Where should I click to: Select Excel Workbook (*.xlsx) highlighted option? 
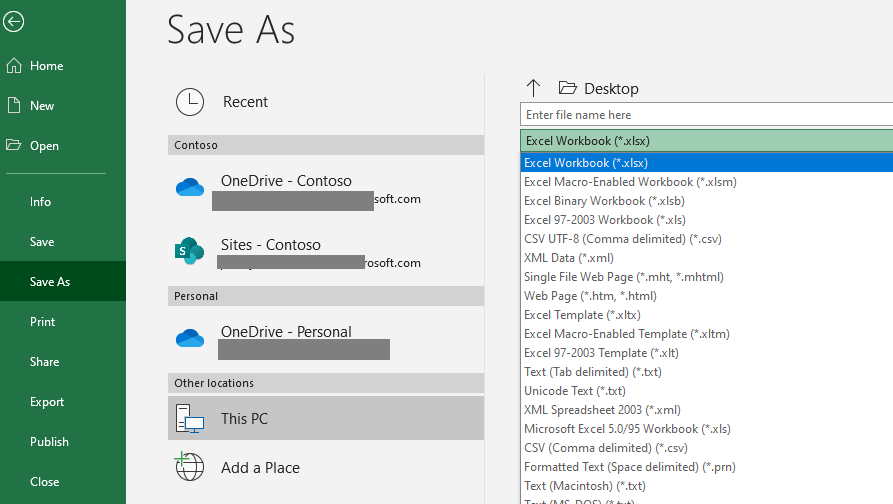tap(706, 163)
